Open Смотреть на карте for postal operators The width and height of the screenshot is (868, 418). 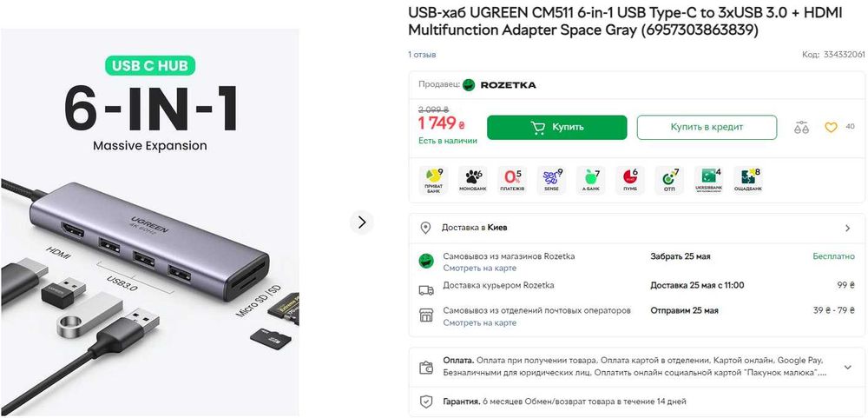pyautogui.click(x=479, y=322)
